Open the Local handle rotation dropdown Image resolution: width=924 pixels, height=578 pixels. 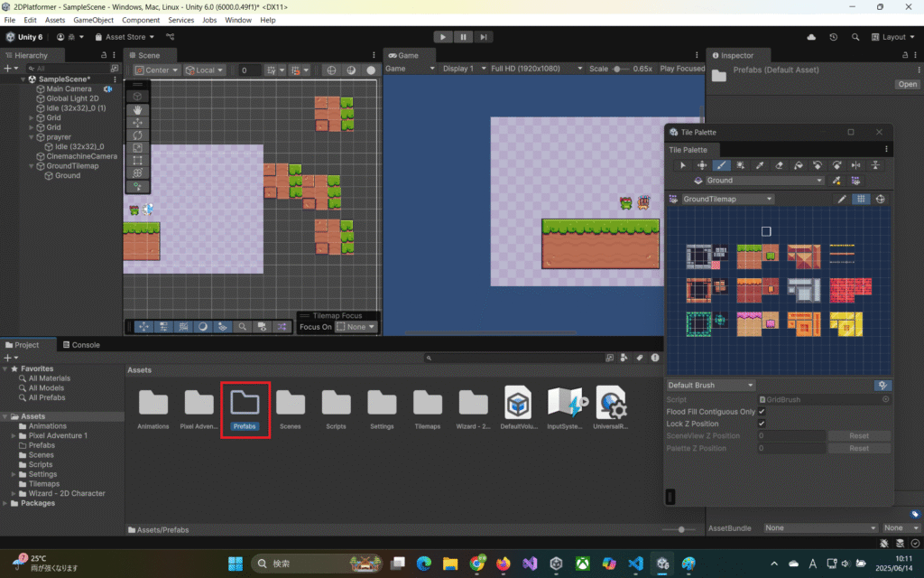[x=205, y=70]
